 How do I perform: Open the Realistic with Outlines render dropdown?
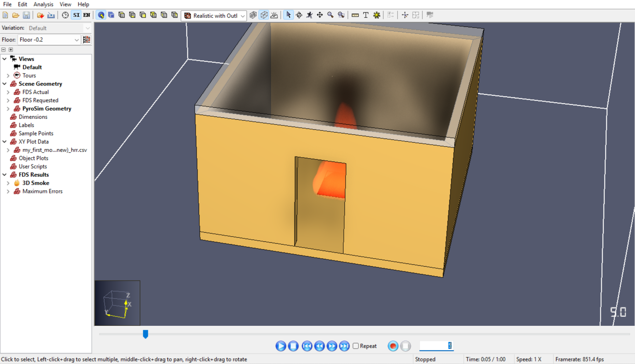pos(214,16)
